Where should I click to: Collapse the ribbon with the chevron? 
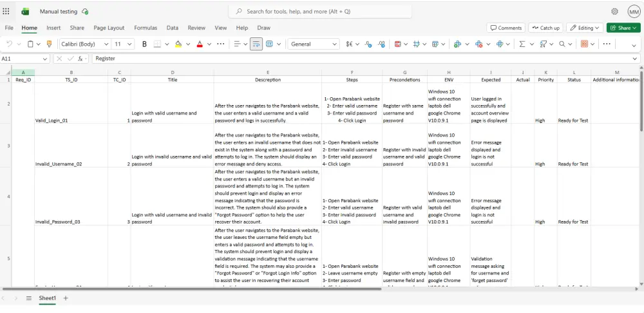[x=634, y=45]
